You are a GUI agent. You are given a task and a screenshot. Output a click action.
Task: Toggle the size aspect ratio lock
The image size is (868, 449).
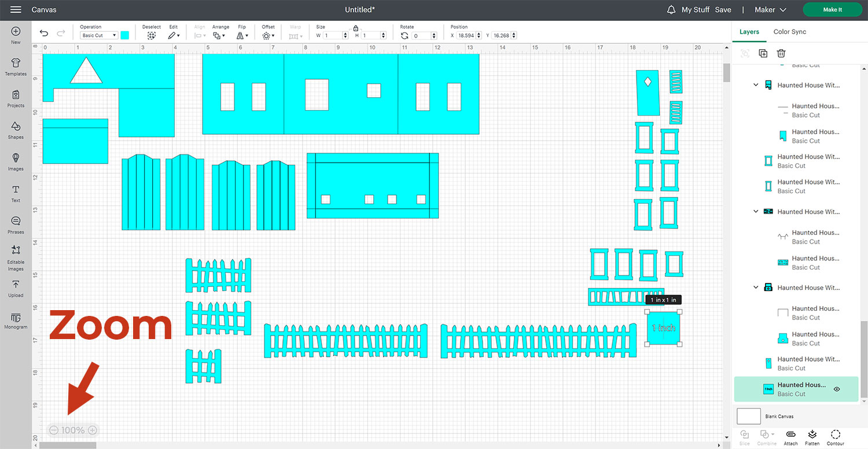[x=355, y=28]
